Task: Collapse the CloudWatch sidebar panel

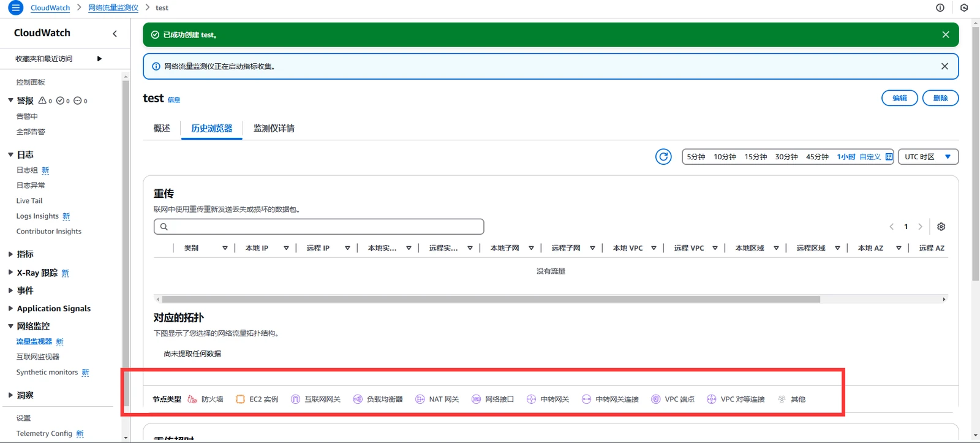Action: (115, 34)
